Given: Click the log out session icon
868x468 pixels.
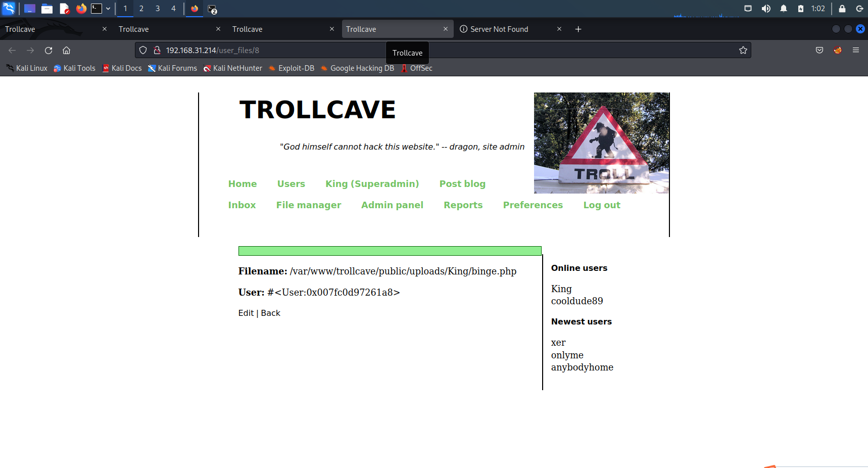Looking at the screenshot, I should point(859,9).
